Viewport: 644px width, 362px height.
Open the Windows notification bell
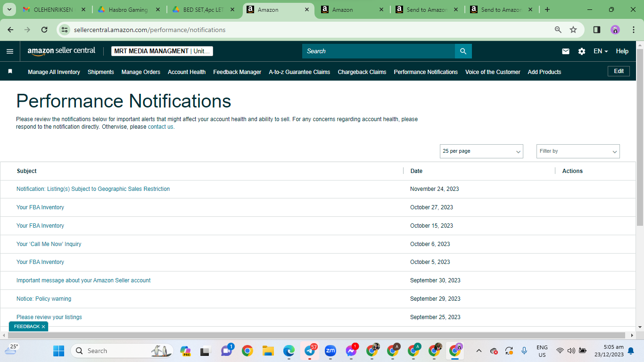(631, 351)
